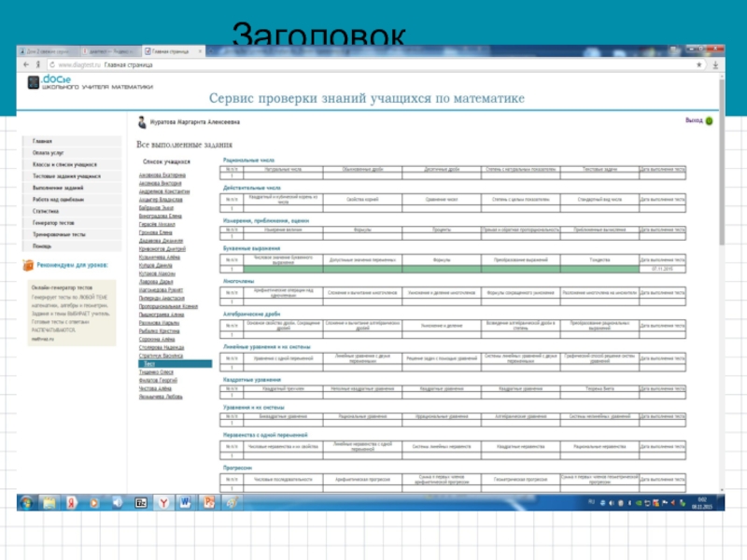This screenshot has width=747, height=560.
Task: Click the Рациональные числа section heading
Action: point(248,161)
